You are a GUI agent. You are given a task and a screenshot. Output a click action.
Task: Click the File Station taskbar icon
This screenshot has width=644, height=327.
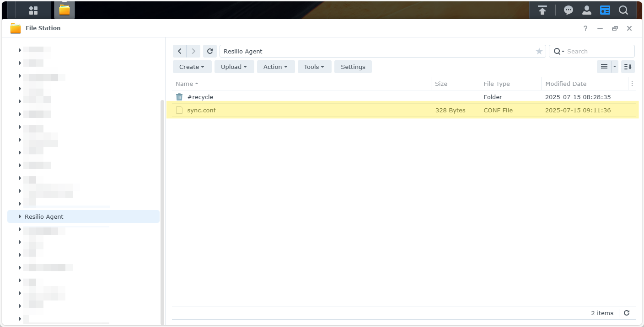[64, 10]
